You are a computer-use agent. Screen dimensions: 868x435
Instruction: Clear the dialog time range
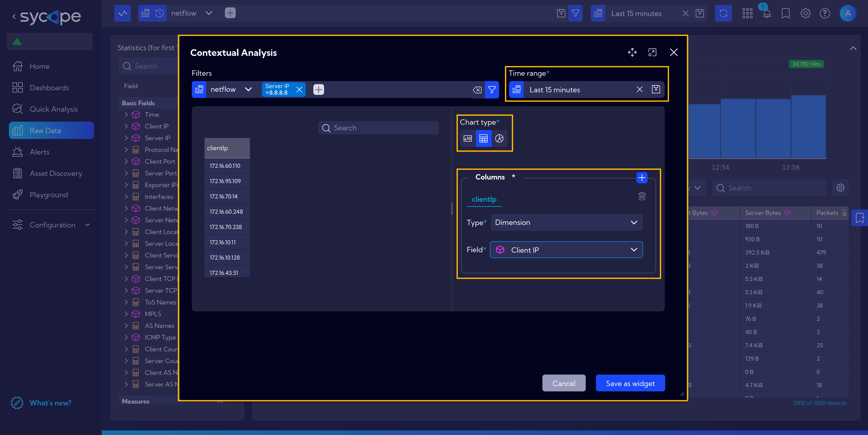(639, 89)
